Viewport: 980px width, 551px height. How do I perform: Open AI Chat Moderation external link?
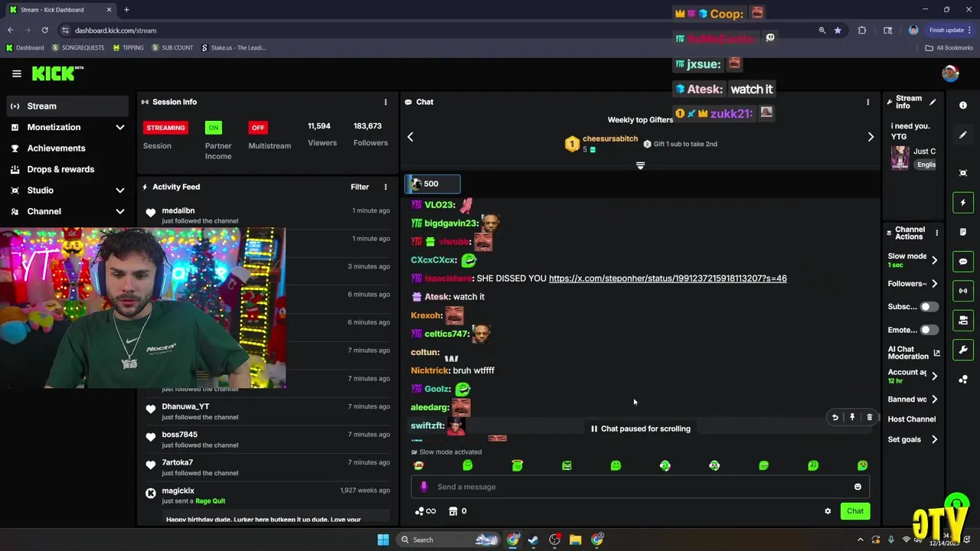936,353
